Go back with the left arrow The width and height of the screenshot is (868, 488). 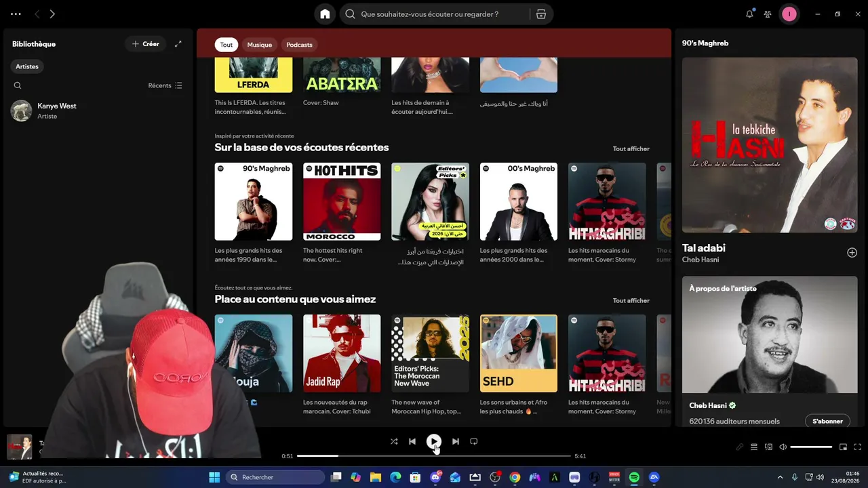[37, 14]
